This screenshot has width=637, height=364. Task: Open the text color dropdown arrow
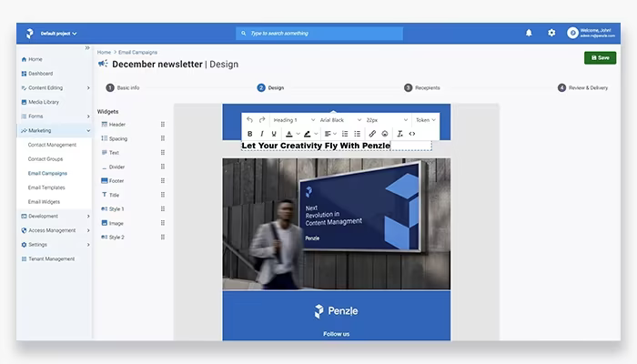click(298, 134)
